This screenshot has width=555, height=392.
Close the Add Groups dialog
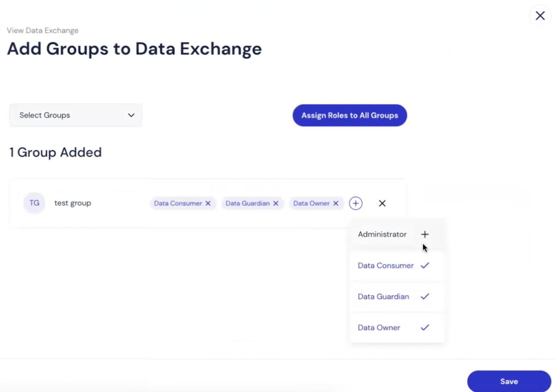[540, 16]
